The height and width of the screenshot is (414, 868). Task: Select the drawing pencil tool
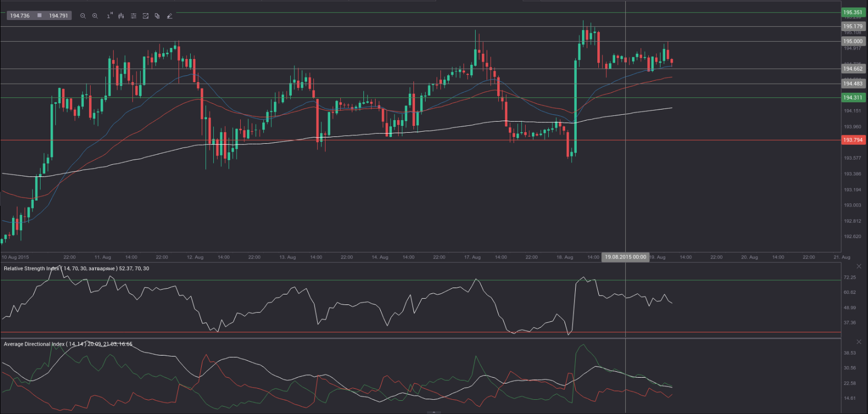[x=169, y=16]
